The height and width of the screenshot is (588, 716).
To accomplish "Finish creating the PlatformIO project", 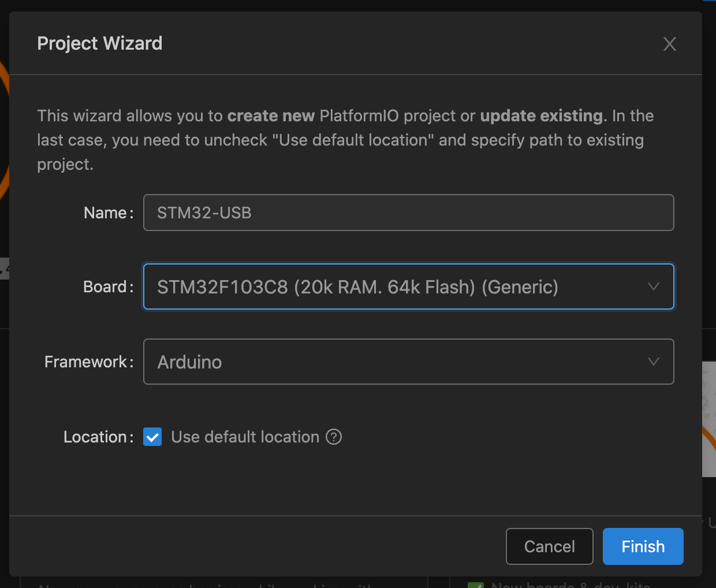I will [643, 546].
